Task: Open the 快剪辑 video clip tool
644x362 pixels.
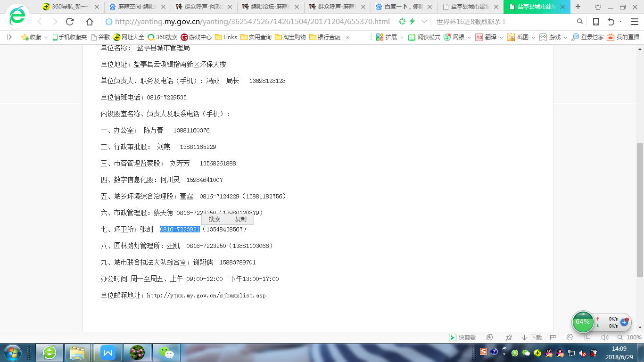Action: tap(462, 337)
